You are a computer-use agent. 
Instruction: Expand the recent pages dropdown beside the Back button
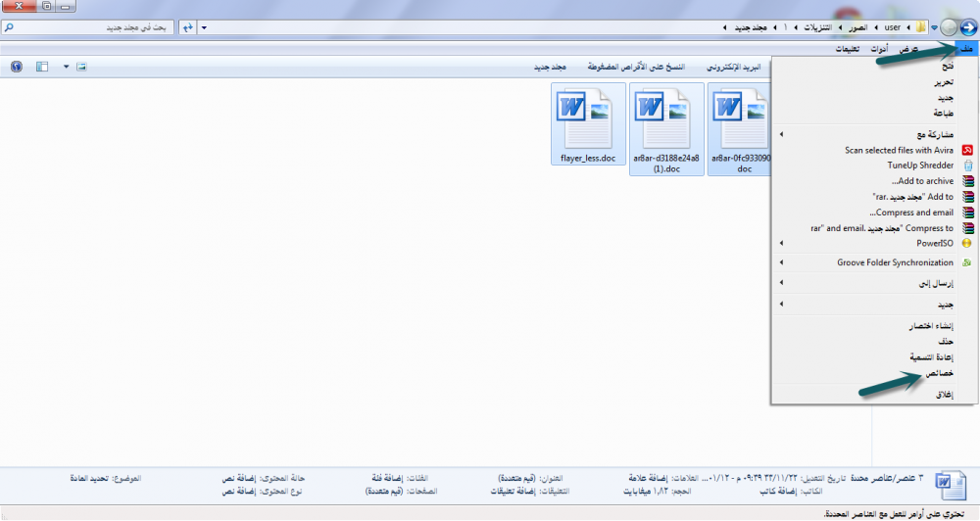coord(933,27)
